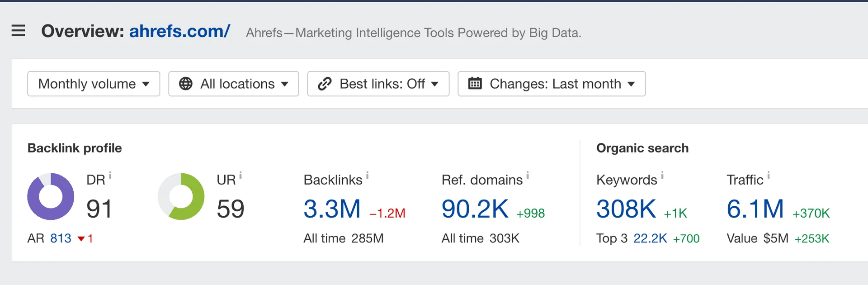Viewport: 868px width, 285px height.
Task: Click the 3.3M backlinks count
Action: click(x=332, y=209)
